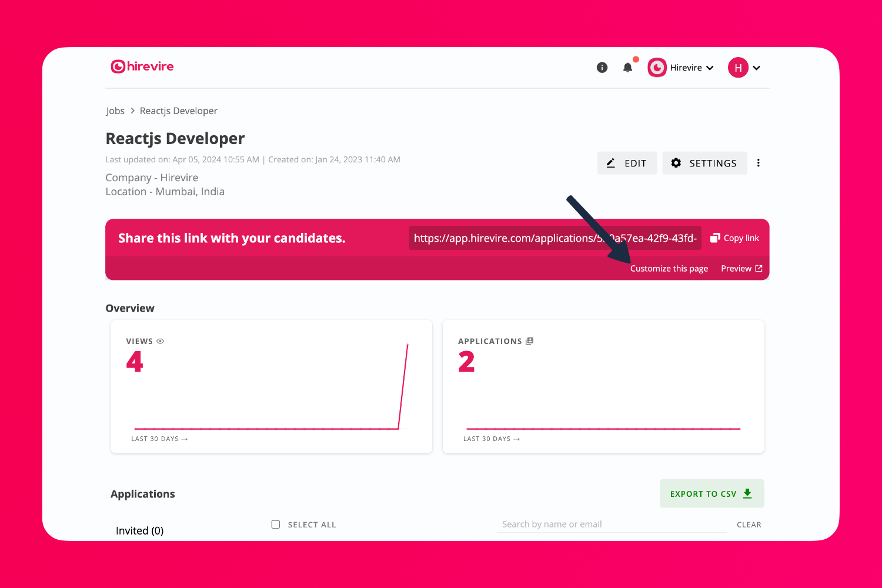882x588 pixels.
Task: Open job Settings
Action: point(704,163)
